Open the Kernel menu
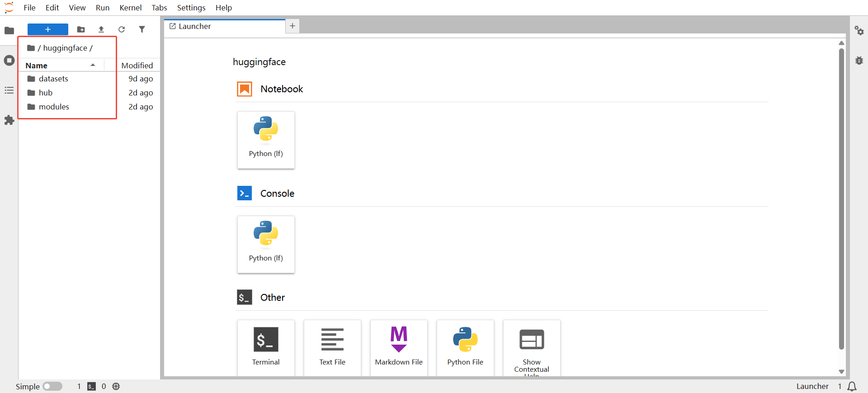Screen dimensions: 868x393 tap(130, 8)
